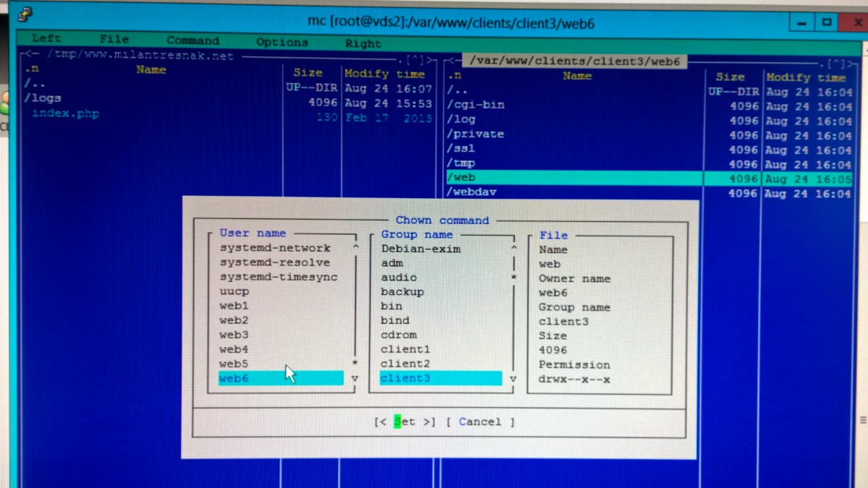Viewport: 868px width, 488px height.
Task: Select /cgi-bin directory in right panel
Action: tap(475, 105)
